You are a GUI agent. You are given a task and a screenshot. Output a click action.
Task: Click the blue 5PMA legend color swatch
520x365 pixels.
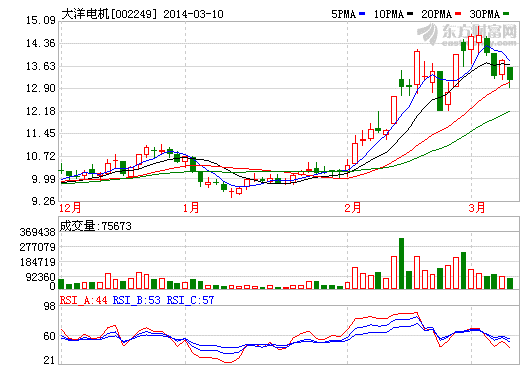(362, 14)
